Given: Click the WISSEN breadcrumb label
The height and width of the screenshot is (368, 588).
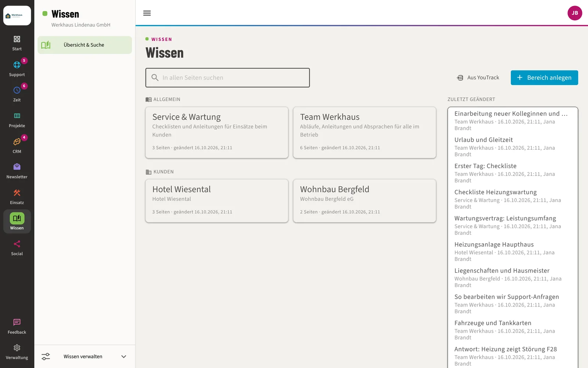Looking at the screenshot, I should (162, 39).
